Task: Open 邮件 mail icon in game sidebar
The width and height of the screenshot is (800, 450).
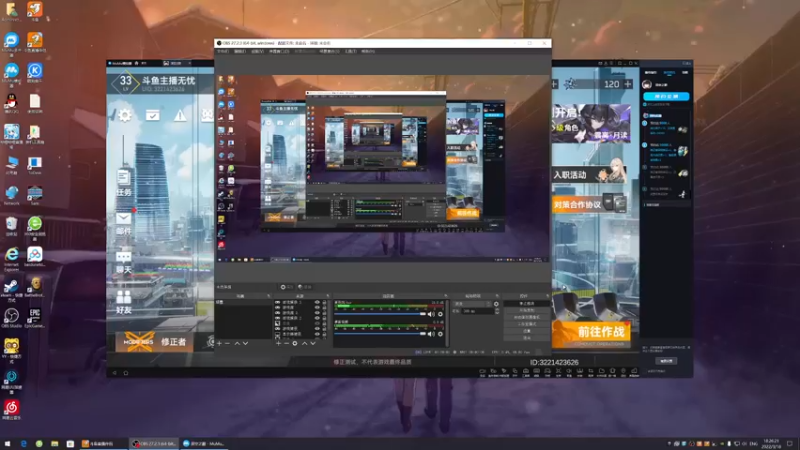Action: (x=123, y=224)
